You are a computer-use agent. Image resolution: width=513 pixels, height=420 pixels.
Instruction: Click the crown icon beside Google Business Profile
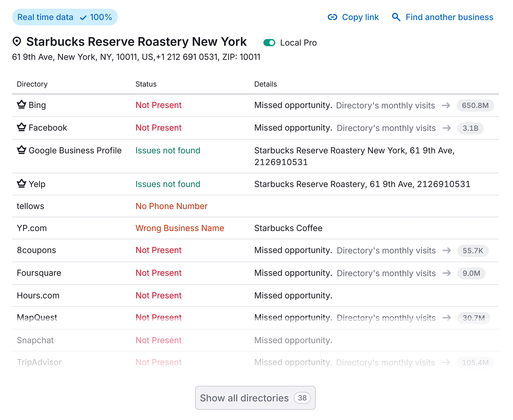[x=21, y=150]
